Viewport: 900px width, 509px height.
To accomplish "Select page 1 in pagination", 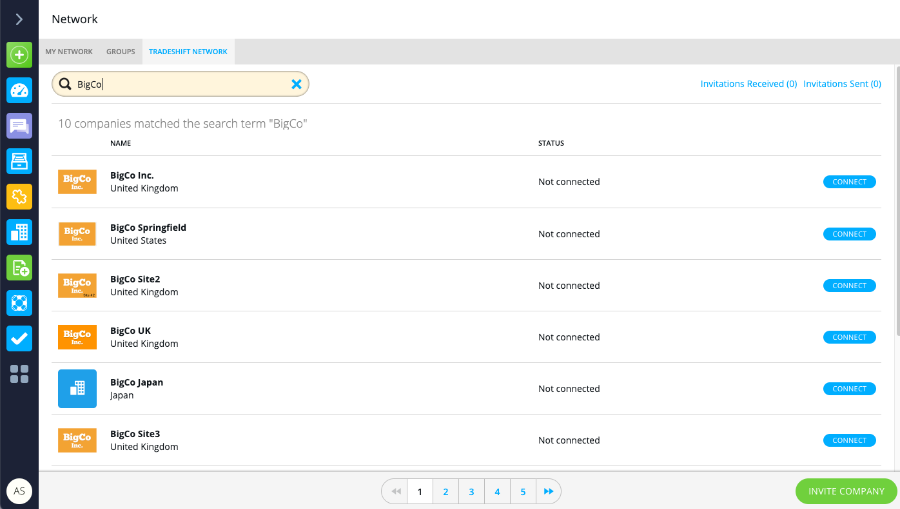I will [420, 492].
